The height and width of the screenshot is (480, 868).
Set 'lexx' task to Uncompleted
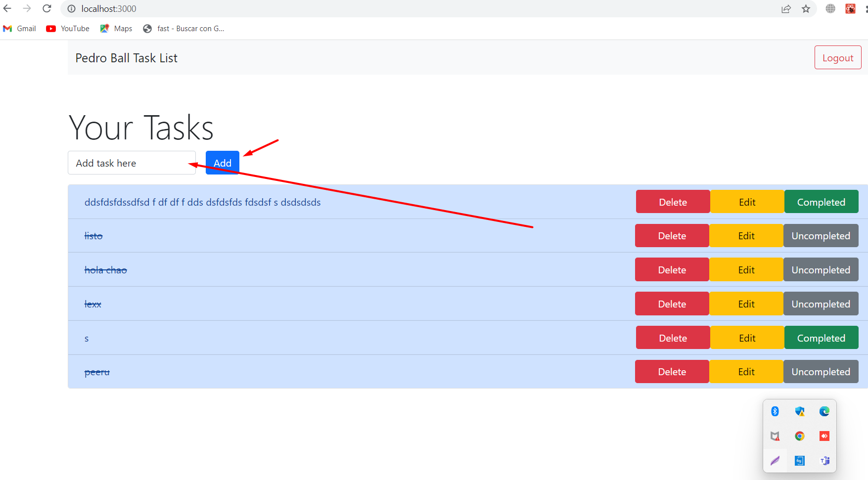coord(821,304)
